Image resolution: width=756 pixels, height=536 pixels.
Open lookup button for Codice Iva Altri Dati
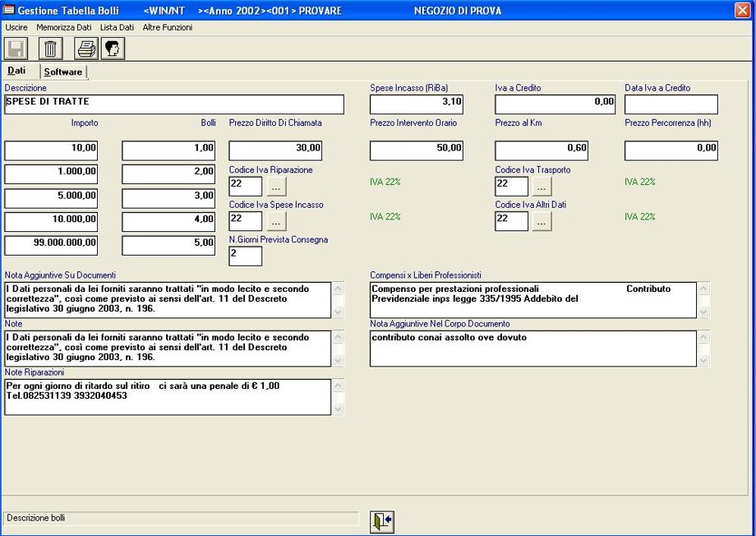tap(542, 221)
